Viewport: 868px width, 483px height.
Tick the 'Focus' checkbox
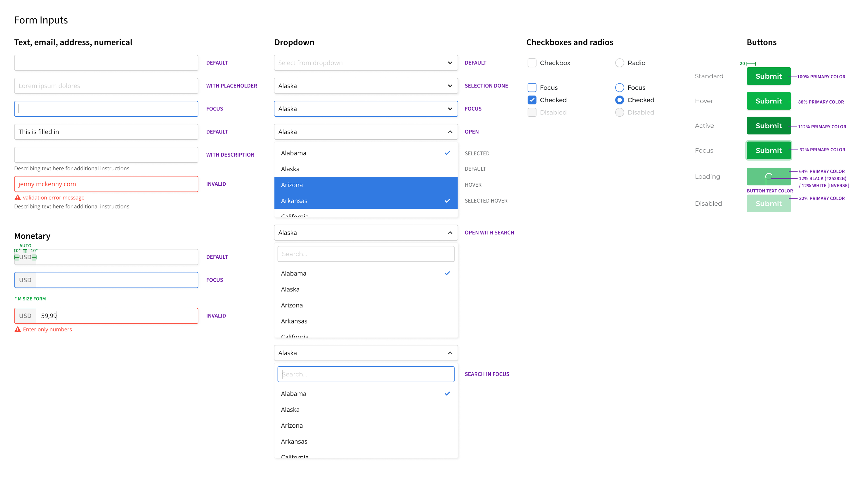tap(532, 88)
